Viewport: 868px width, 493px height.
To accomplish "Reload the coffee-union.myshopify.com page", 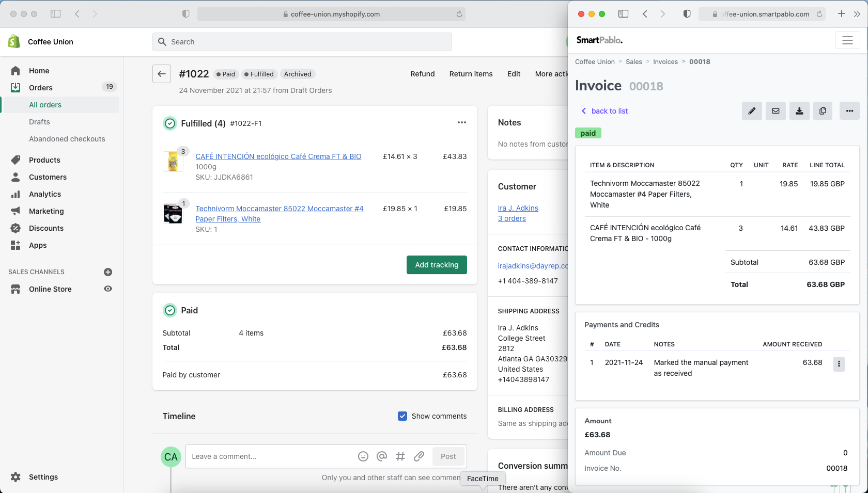I will point(459,14).
